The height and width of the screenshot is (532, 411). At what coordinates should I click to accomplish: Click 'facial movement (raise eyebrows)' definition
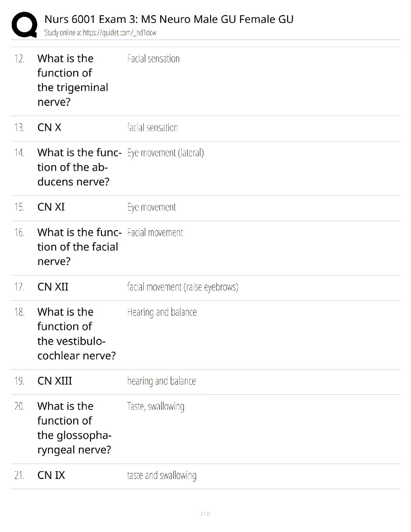point(183,287)
